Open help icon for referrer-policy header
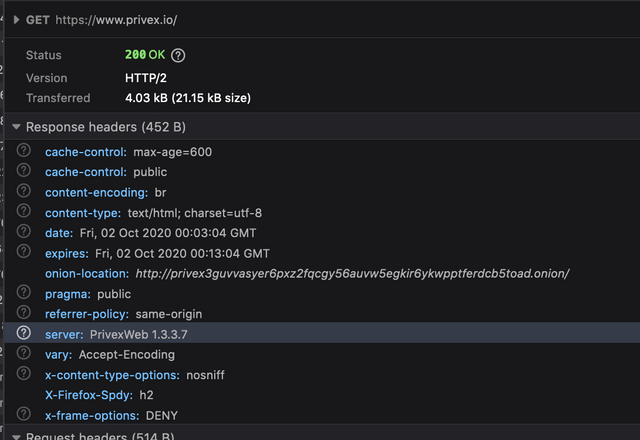640x440 pixels. (x=24, y=314)
